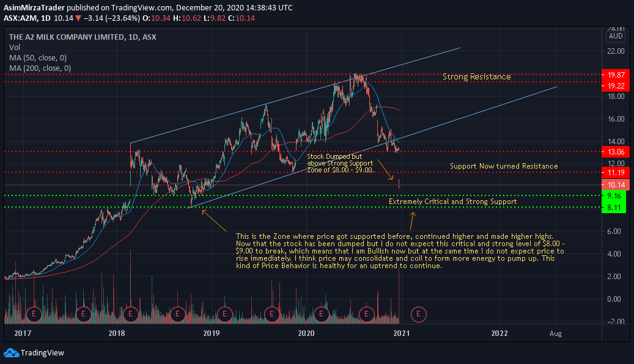
Task: Click the ASX:A2M ticker symbol
Action: [21, 18]
